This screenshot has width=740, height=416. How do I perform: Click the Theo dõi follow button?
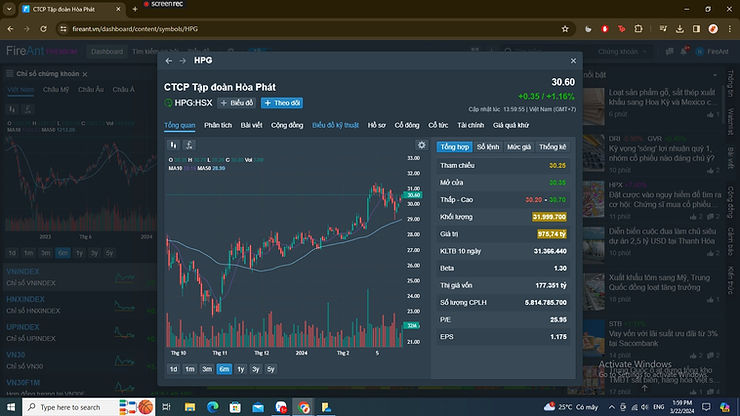282,103
